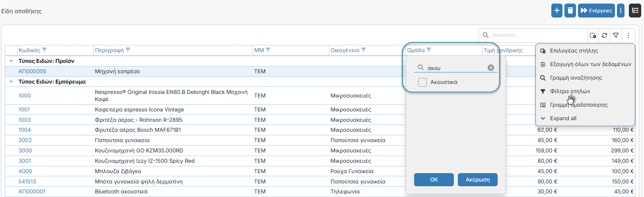The image size is (644, 197).
Task: Click Expand all in the menu
Action: tap(585, 118)
